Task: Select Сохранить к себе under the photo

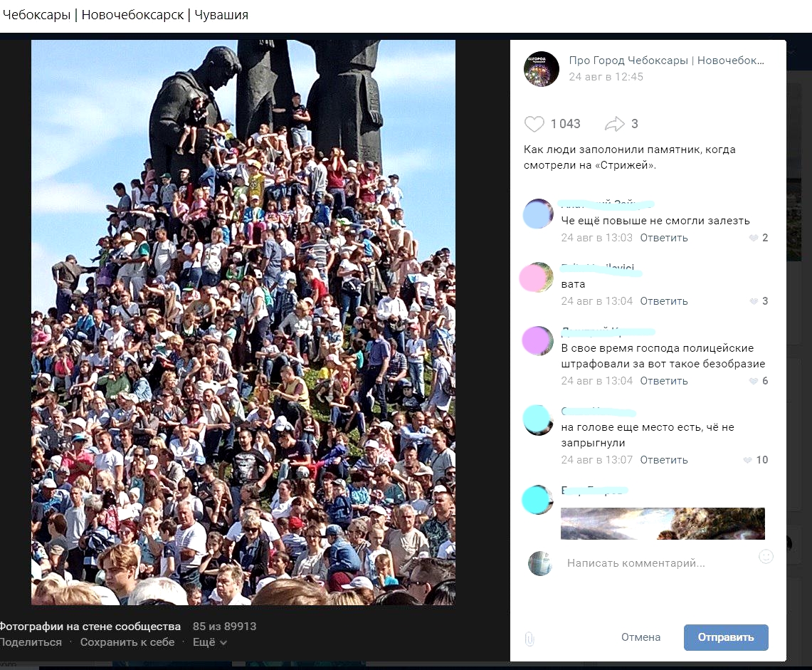Action: [127, 642]
